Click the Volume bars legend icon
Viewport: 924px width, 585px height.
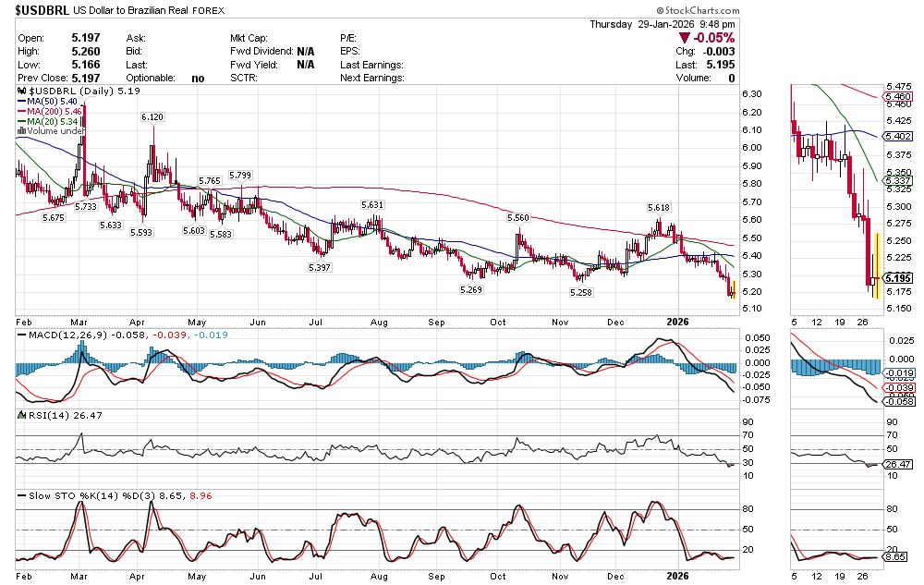[x=21, y=131]
